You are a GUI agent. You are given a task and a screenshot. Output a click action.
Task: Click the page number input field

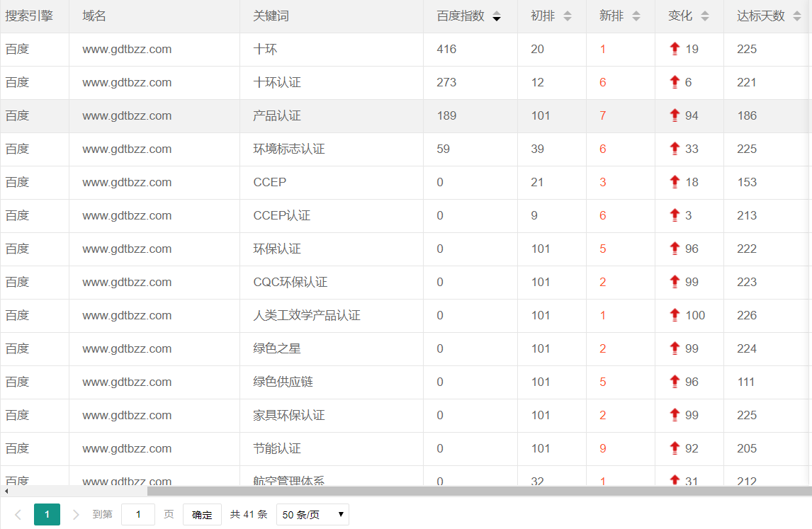click(x=138, y=515)
